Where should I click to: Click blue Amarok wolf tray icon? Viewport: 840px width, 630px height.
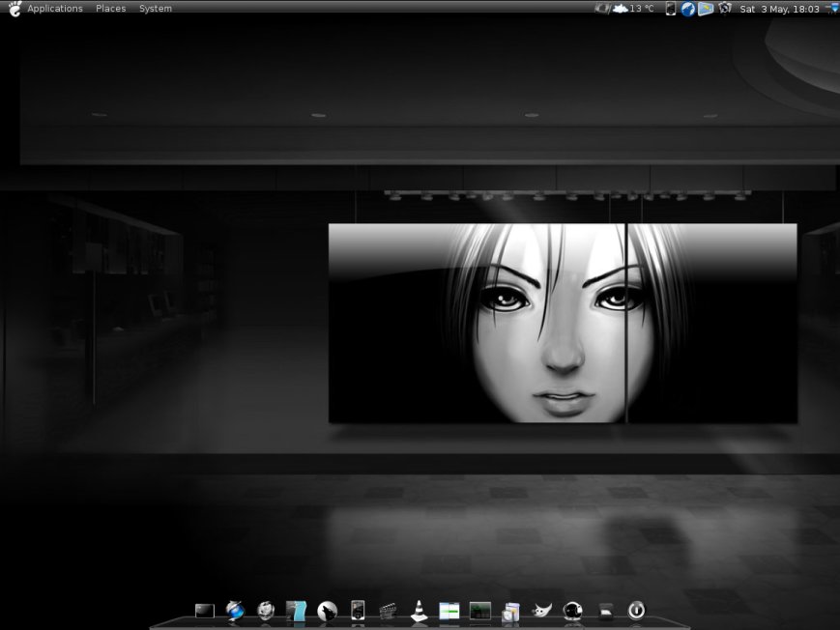(688, 9)
